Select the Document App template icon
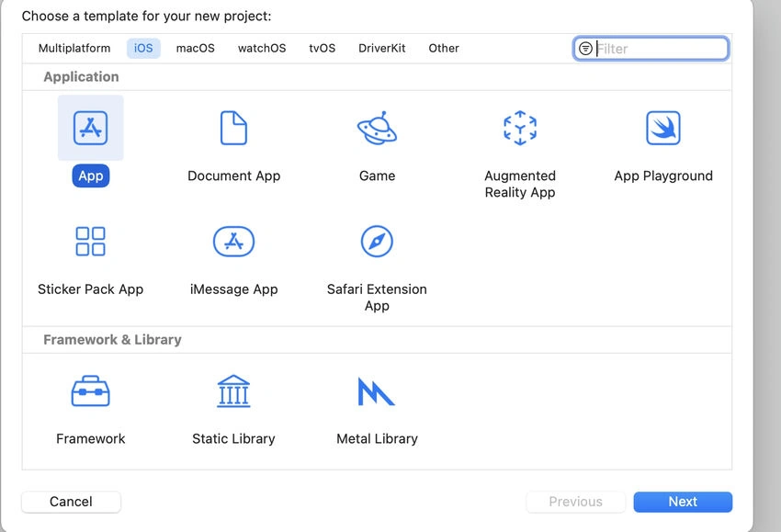The width and height of the screenshot is (781, 532). (x=233, y=128)
